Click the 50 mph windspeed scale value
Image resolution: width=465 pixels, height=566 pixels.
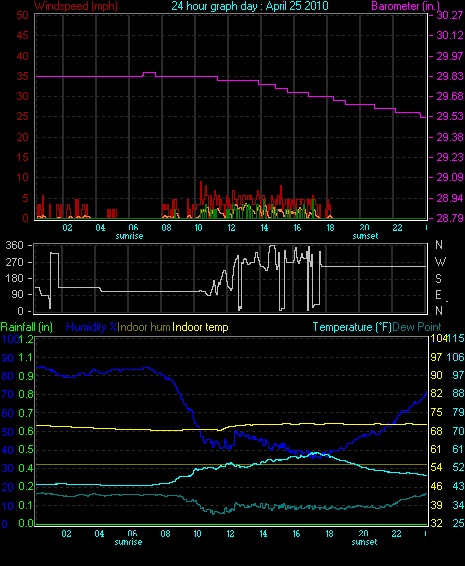(22, 15)
